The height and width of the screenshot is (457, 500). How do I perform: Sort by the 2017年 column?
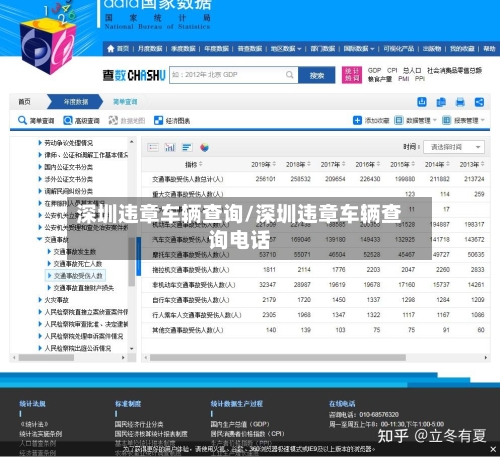coord(333,165)
